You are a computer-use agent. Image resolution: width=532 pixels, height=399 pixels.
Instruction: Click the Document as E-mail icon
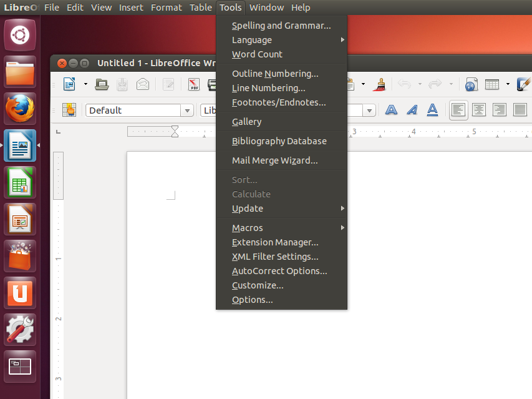pyautogui.click(x=143, y=84)
